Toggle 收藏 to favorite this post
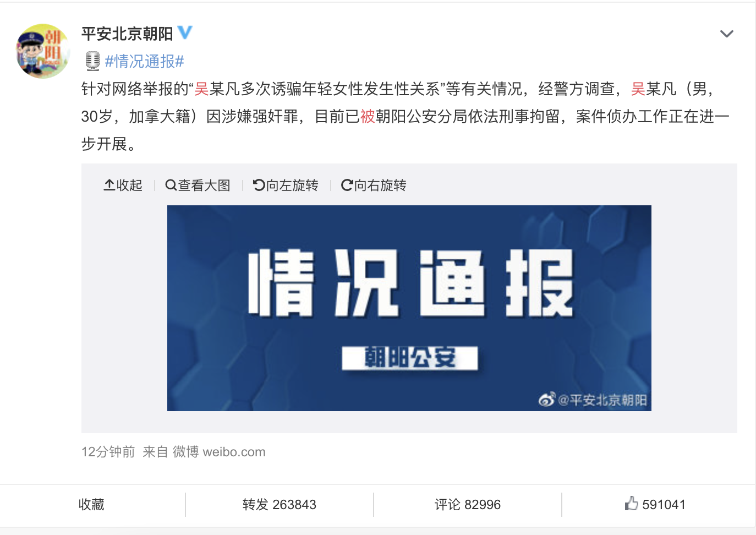Image resolution: width=756 pixels, height=535 pixels. [91, 505]
